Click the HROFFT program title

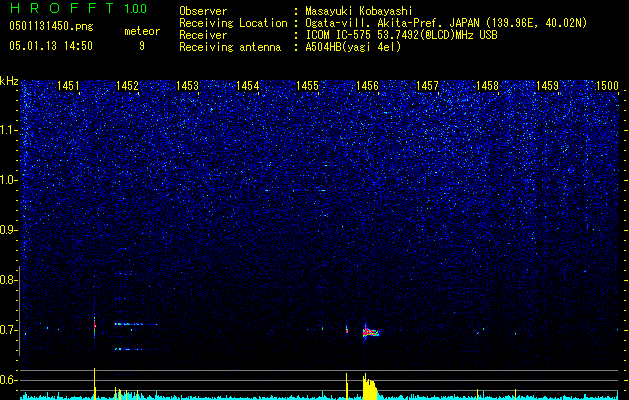pos(63,8)
